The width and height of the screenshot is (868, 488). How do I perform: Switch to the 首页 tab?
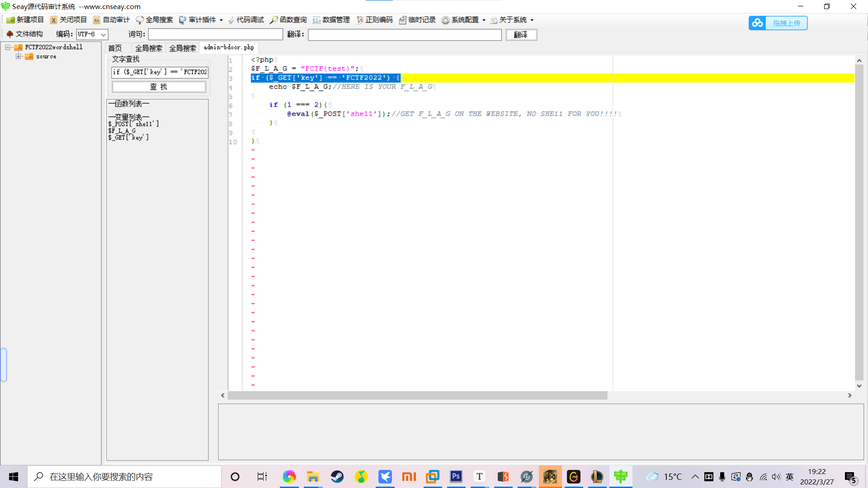[x=115, y=47]
